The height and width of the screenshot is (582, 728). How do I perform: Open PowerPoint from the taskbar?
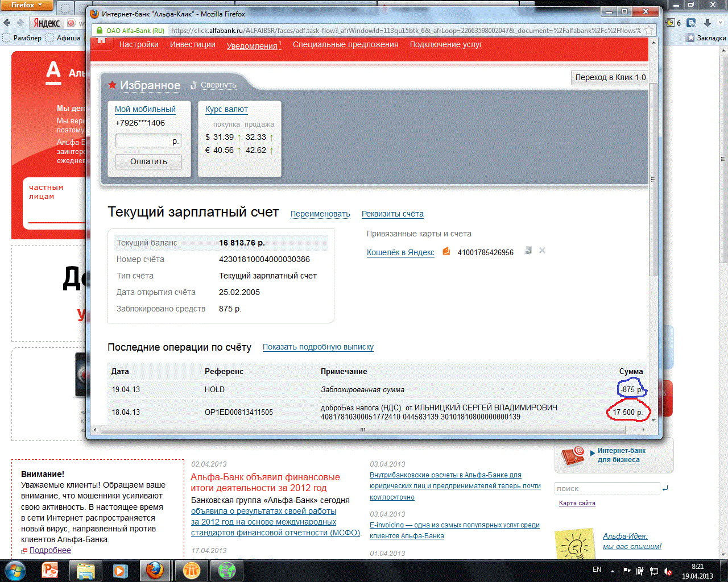tap(51, 570)
